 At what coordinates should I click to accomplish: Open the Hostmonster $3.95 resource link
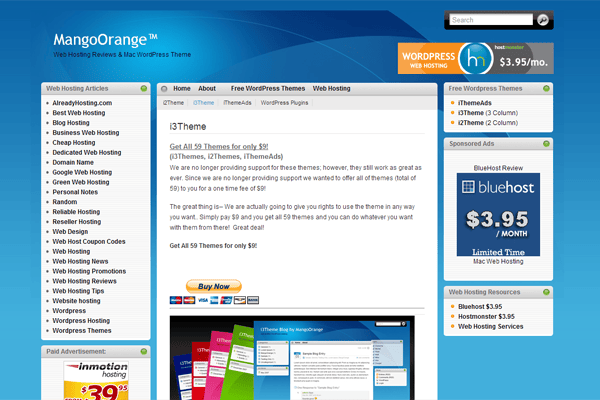click(x=486, y=317)
